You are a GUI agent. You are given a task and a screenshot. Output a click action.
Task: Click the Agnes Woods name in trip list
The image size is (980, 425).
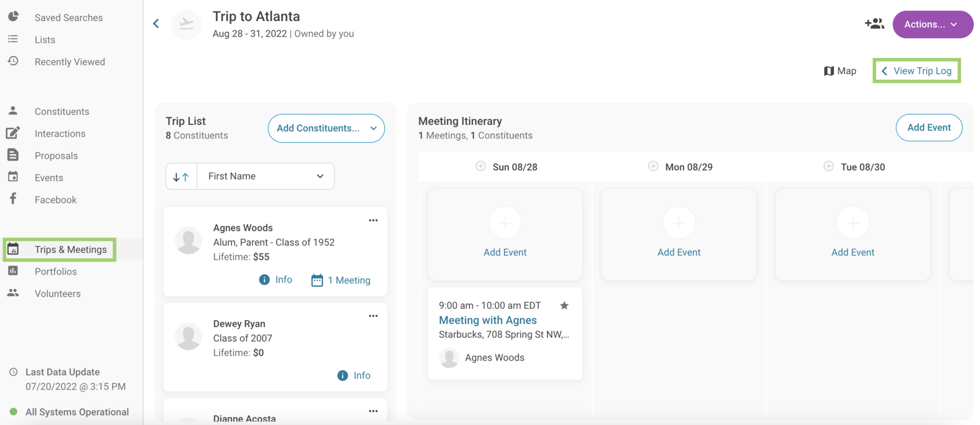(243, 228)
